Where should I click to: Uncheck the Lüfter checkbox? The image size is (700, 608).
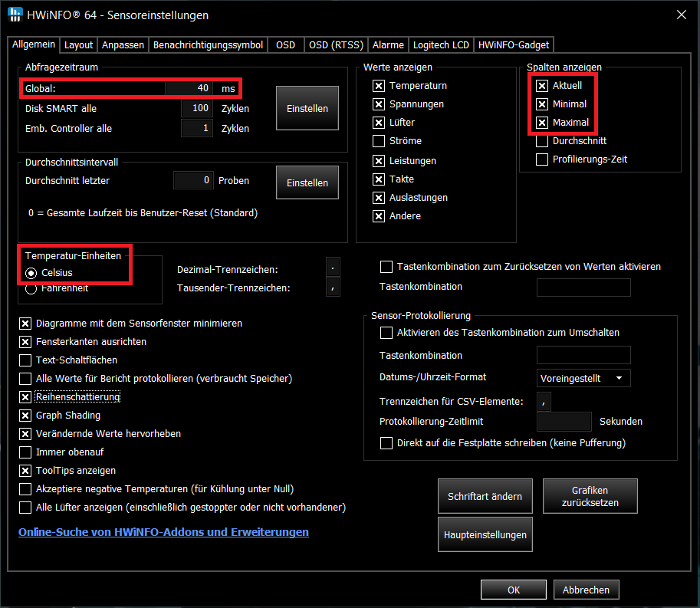tap(379, 123)
